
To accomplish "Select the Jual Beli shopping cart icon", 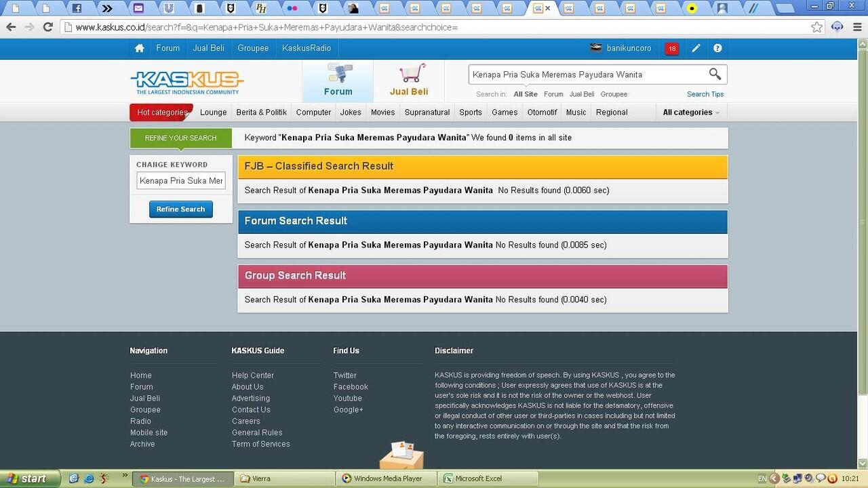I will click(x=412, y=73).
